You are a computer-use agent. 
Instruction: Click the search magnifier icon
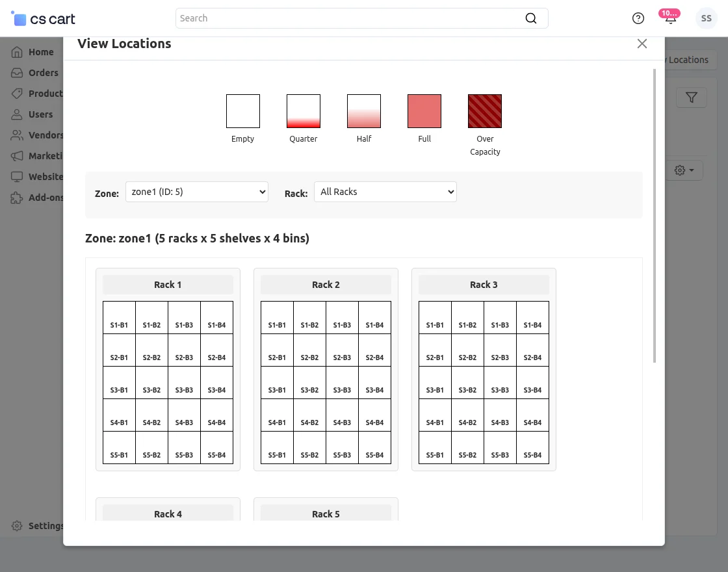[531, 18]
